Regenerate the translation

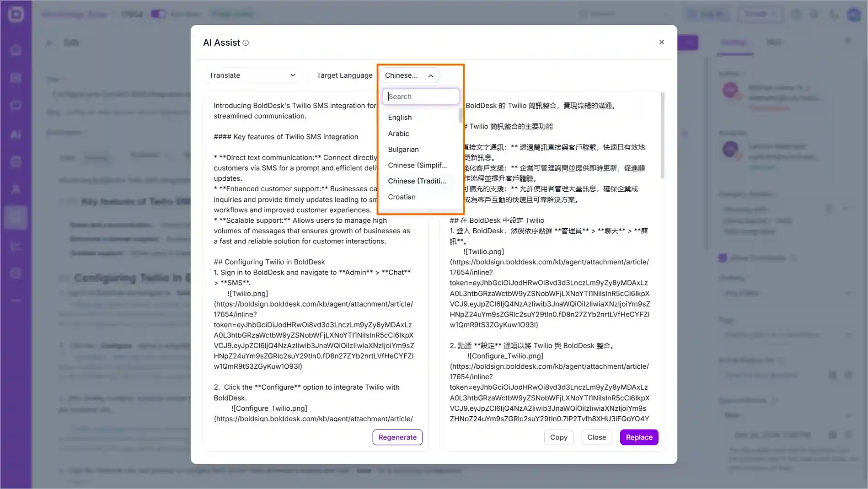coord(397,437)
